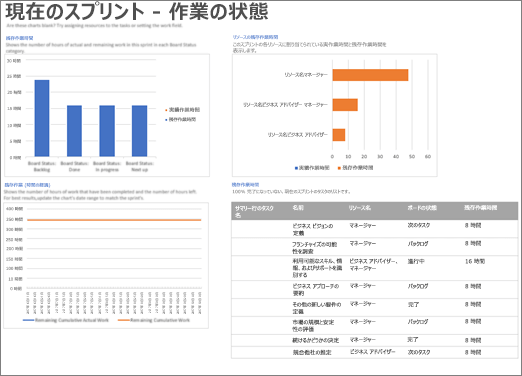Click the 実績作業時間 legend entry under the resource chart
522x376 pixels.
[x=312, y=168]
